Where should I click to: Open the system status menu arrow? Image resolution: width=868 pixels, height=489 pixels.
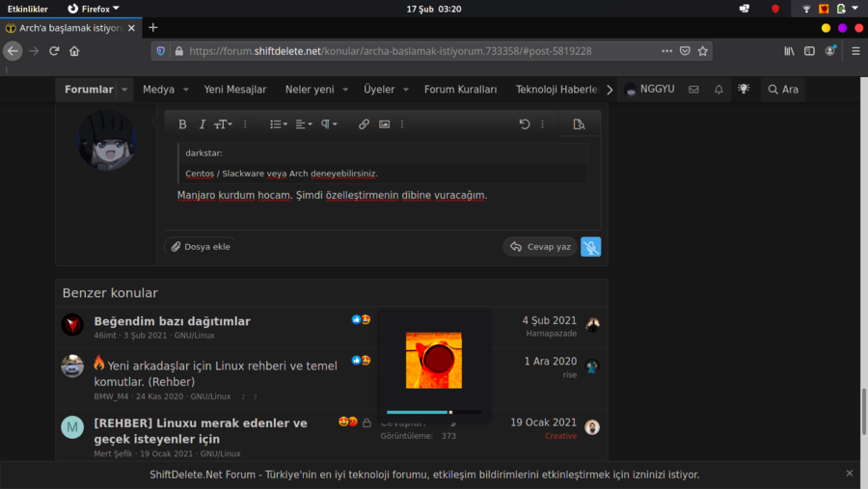[855, 9]
